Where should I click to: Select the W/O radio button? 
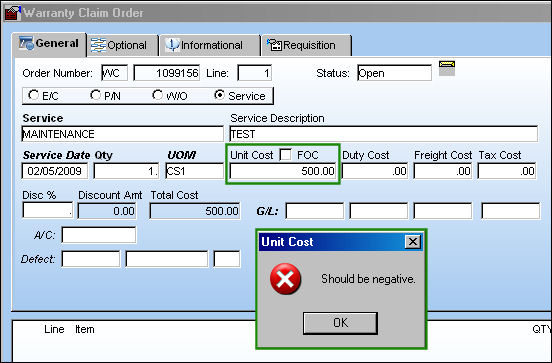coord(157,95)
